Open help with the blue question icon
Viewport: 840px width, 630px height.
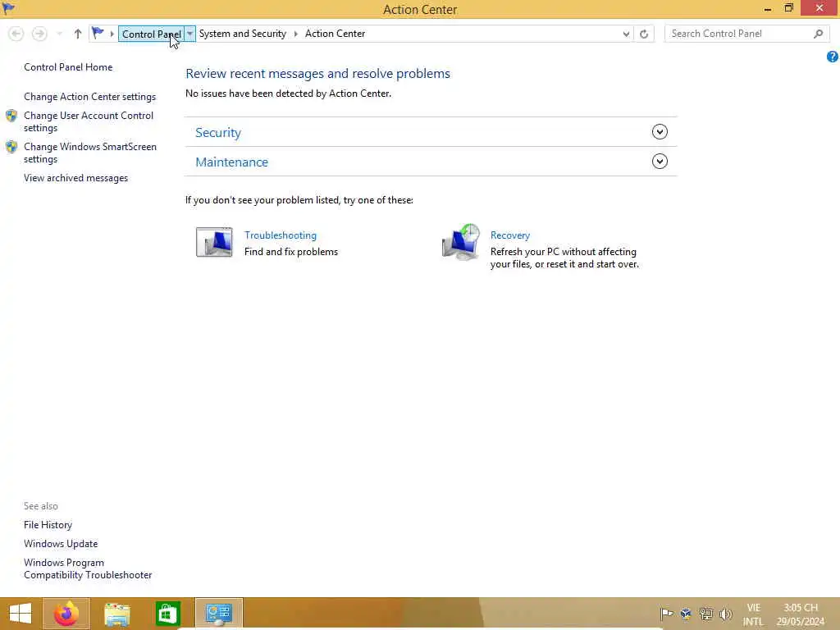coord(832,57)
